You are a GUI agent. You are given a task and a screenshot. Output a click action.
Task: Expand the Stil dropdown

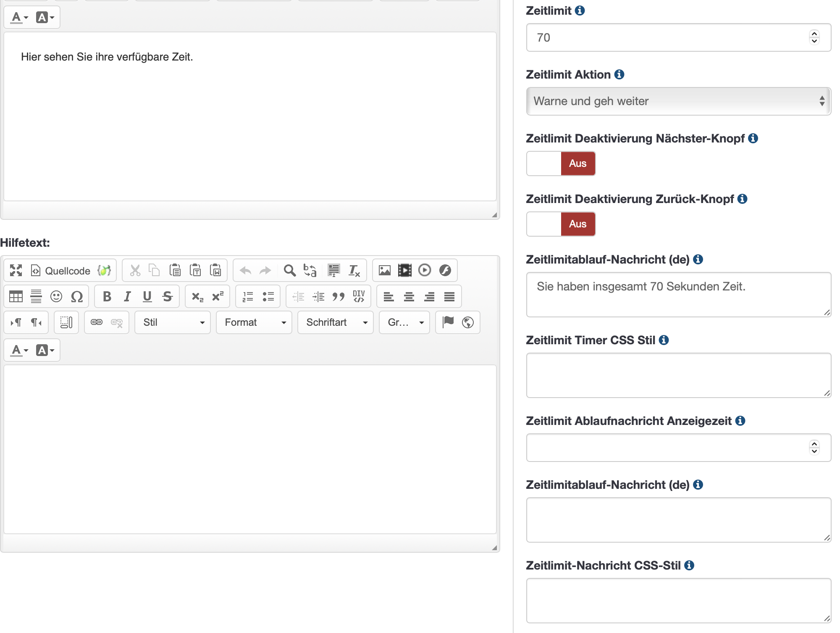(173, 322)
